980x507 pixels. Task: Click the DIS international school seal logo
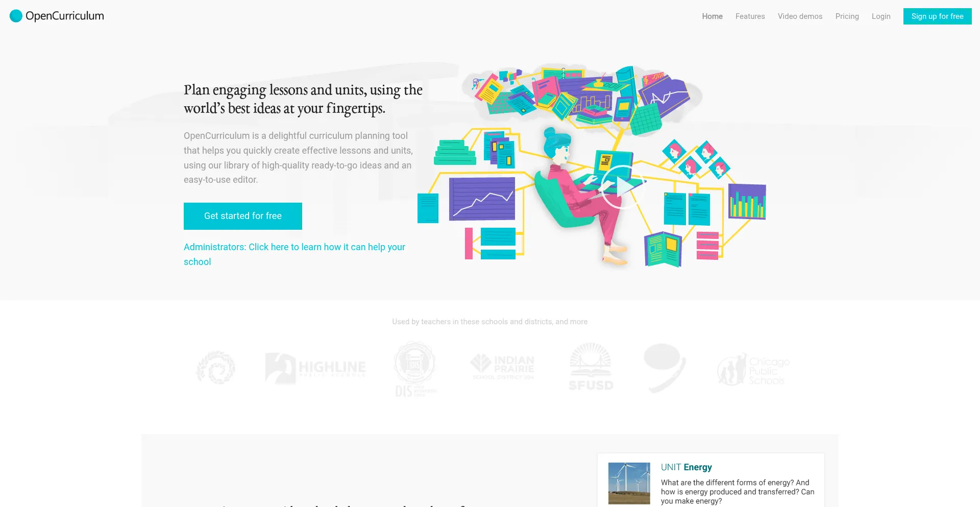point(415,368)
